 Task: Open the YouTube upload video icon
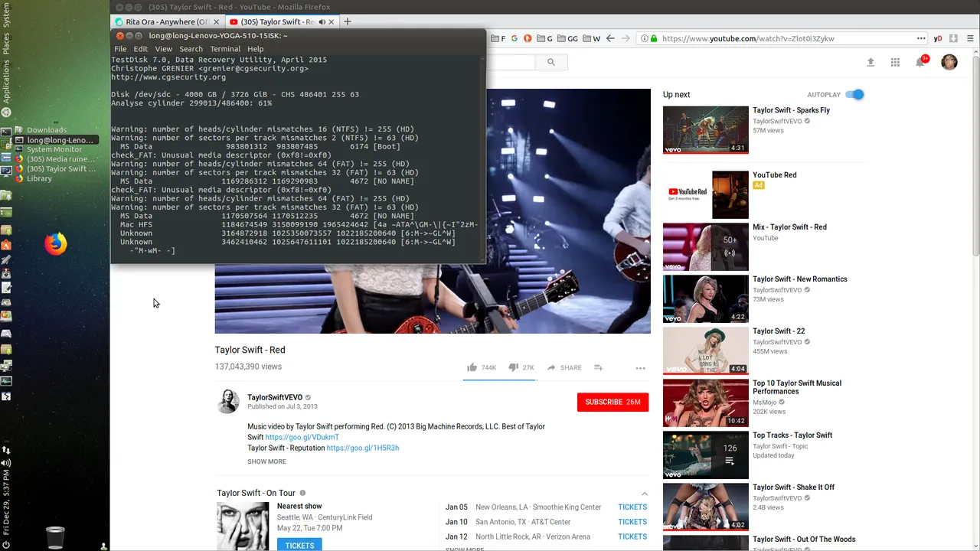click(871, 63)
